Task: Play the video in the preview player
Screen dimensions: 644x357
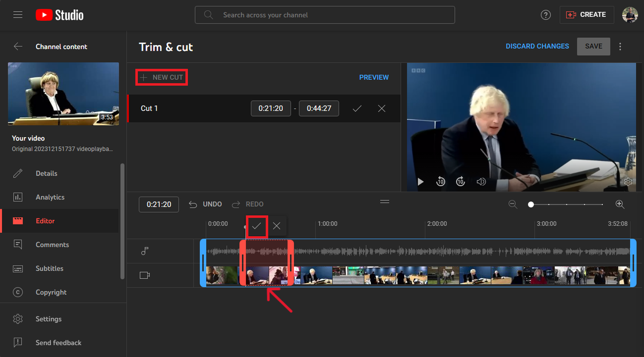Action: point(420,182)
